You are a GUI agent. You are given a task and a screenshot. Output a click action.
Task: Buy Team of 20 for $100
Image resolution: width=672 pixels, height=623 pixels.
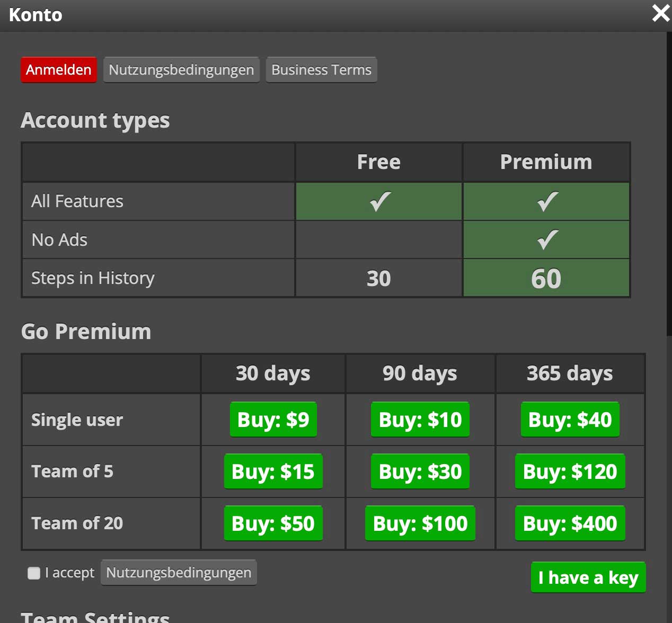click(420, 523)
